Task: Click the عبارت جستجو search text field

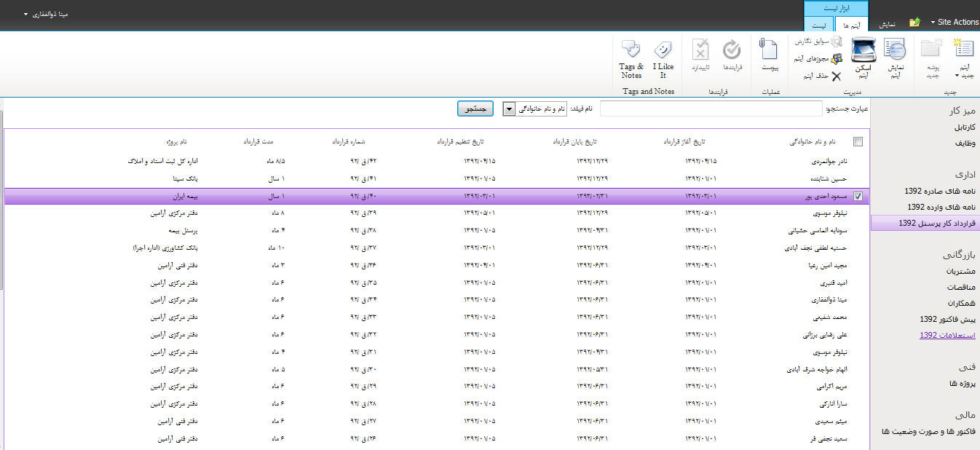Action: 711,108
